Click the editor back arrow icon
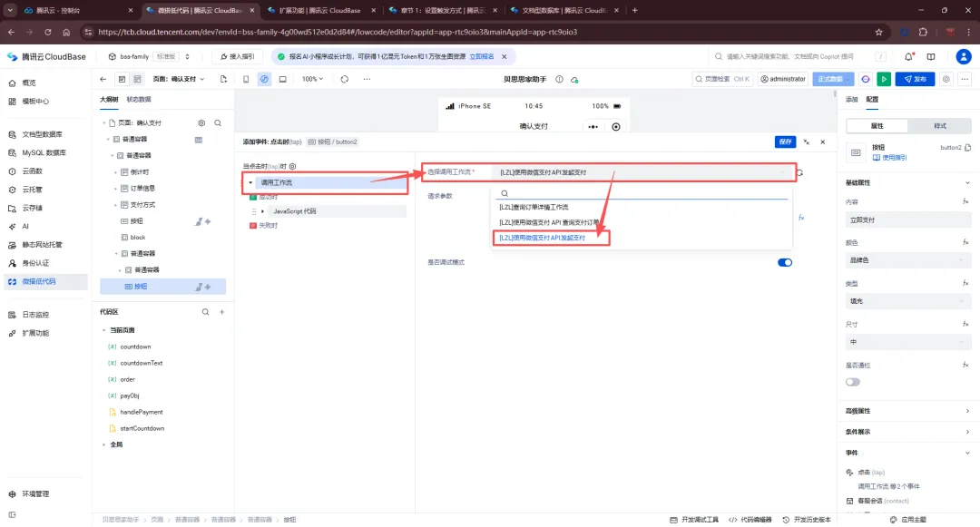This screenshot has width=980, height=527. (103, 79)
